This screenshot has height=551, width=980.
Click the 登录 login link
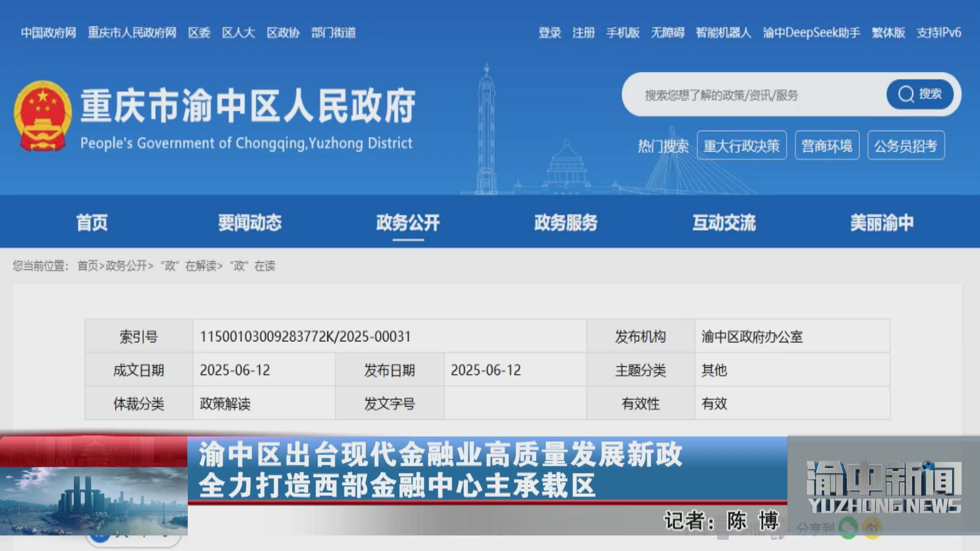[549, 33]
